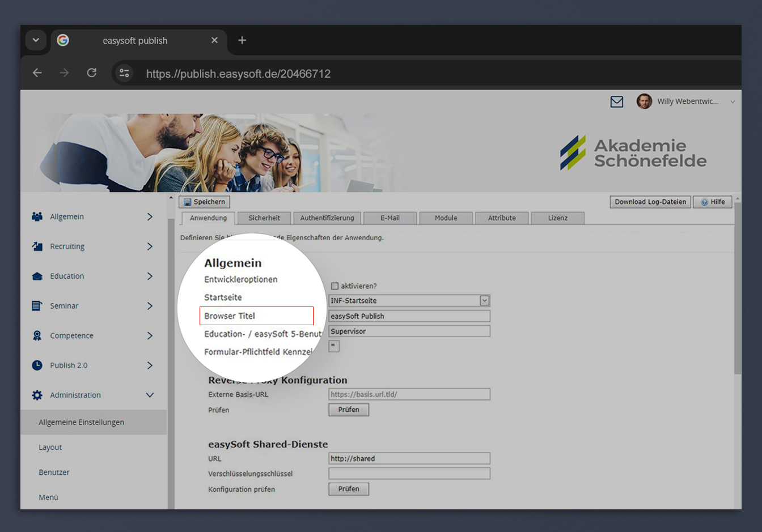Viewport: 762px width, 532px height.
Task: Click the Recruiting sidebar icon
Action: pyautogui.click(x=37, y=246)
